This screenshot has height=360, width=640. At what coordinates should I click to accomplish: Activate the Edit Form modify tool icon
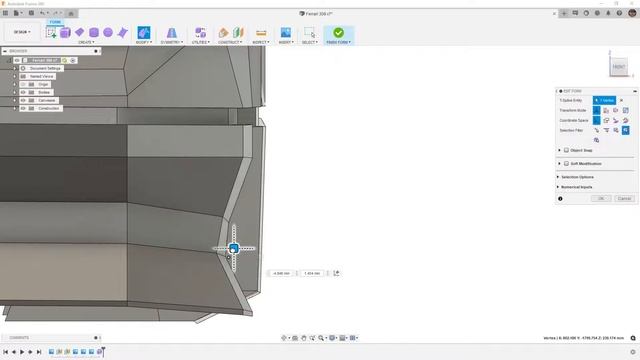point(144,33)
